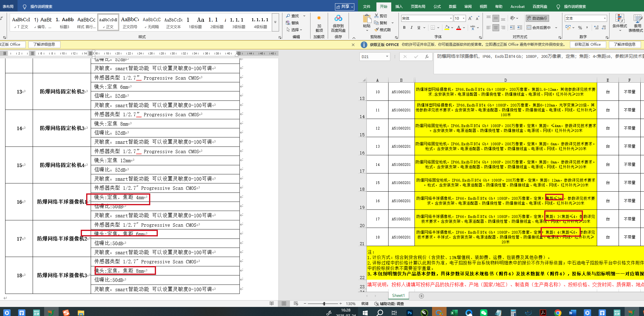
Task: Bottom-align cell content in Excel
Action: 503,18
